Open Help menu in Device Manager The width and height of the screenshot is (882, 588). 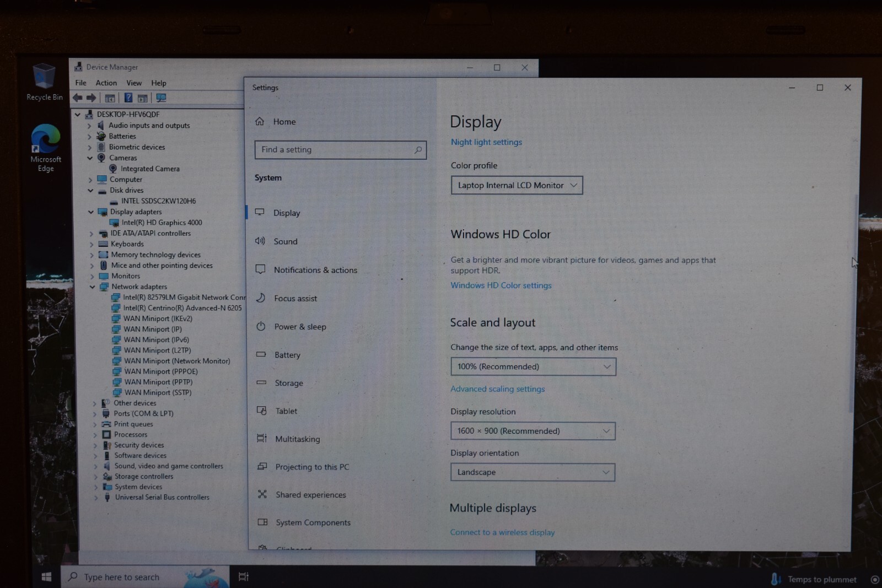(159, 83)
